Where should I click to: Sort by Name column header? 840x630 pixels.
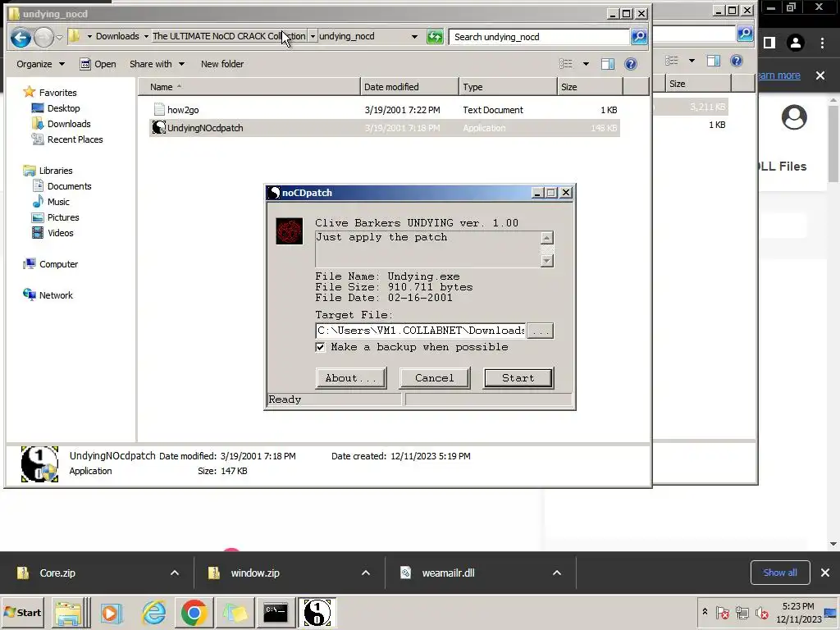coord(249,87)
